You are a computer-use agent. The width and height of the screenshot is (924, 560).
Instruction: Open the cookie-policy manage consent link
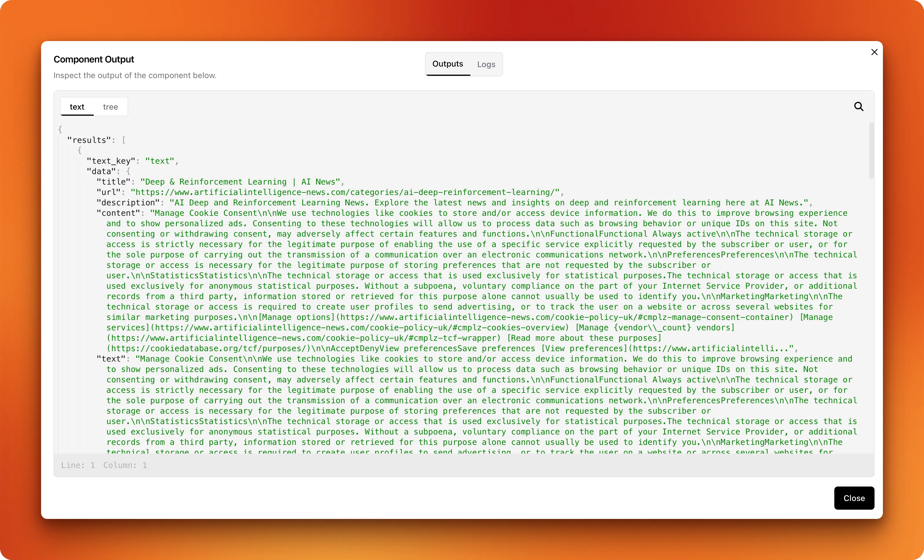[x=562, y=317]
